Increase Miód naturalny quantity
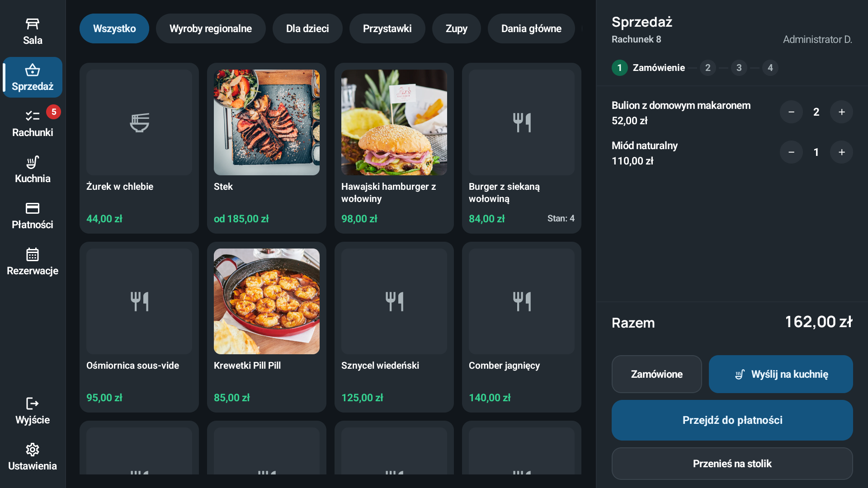 click(841, 152)
